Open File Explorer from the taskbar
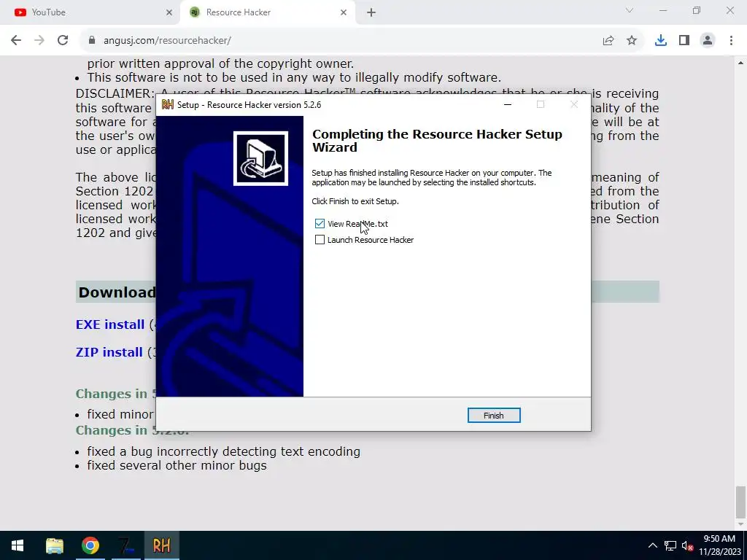This screenshot has width=747, height=560. click(55, 545)
